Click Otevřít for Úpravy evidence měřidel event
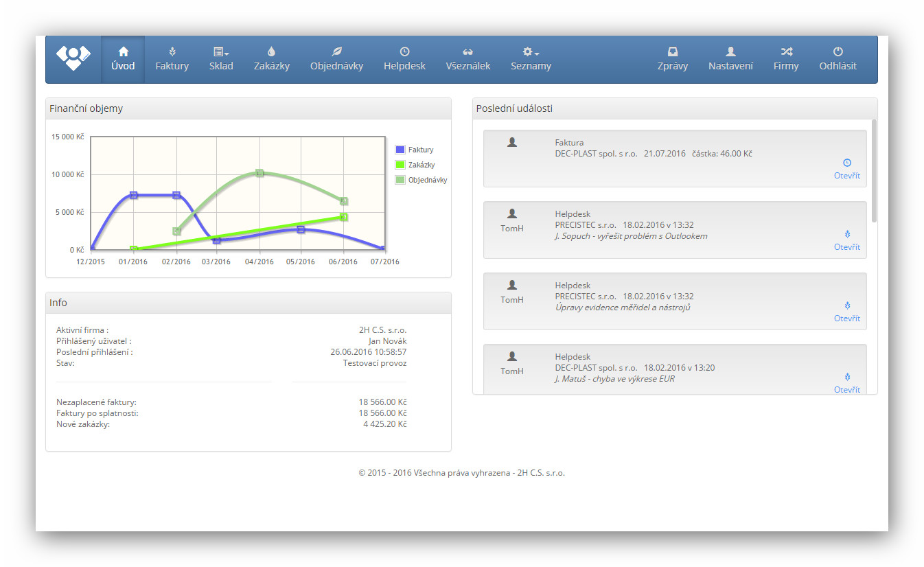The image size is (924, 567). [846, 319]
